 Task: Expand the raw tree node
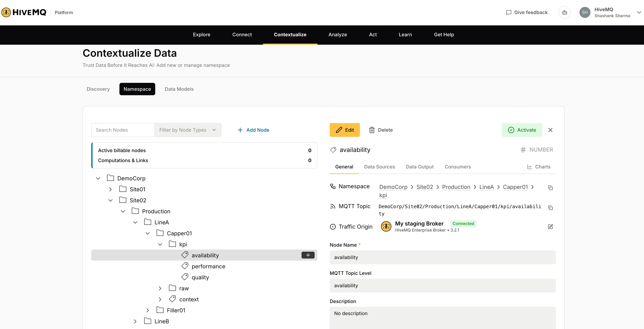[x=160, y=288]
